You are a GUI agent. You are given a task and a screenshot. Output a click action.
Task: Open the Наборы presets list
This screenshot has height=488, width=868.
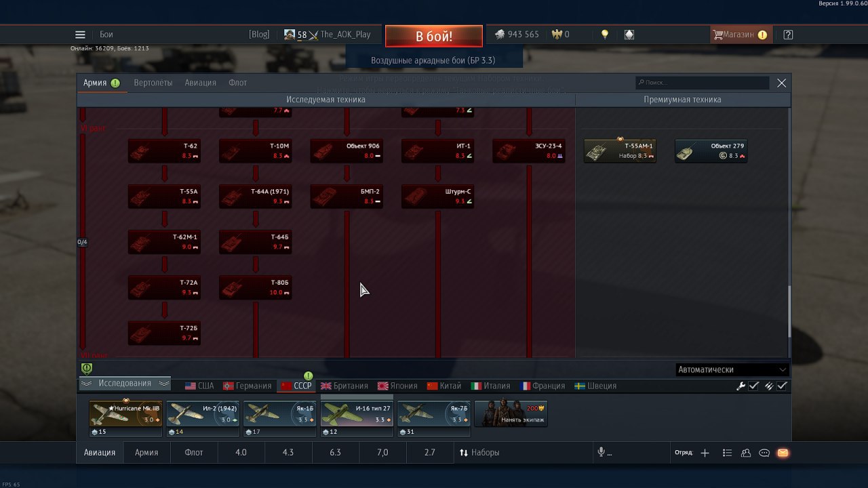(x=479, y=452)
